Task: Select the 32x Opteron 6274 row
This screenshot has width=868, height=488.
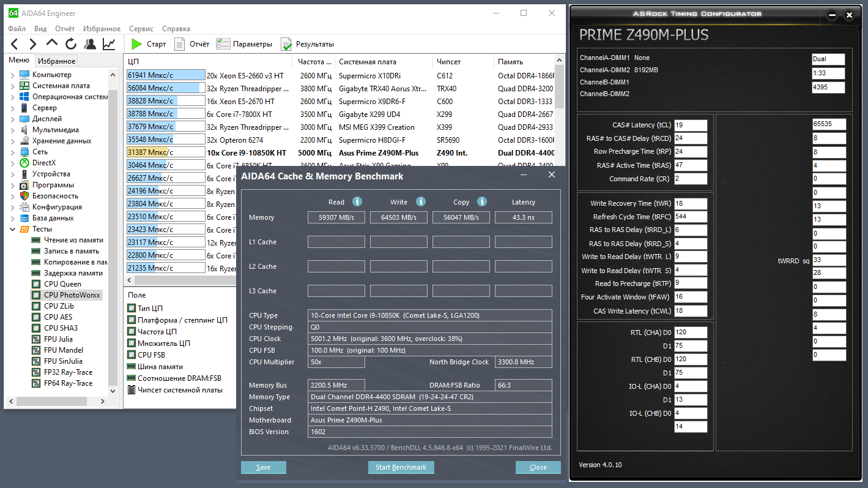Action: (x=340, y=140)
